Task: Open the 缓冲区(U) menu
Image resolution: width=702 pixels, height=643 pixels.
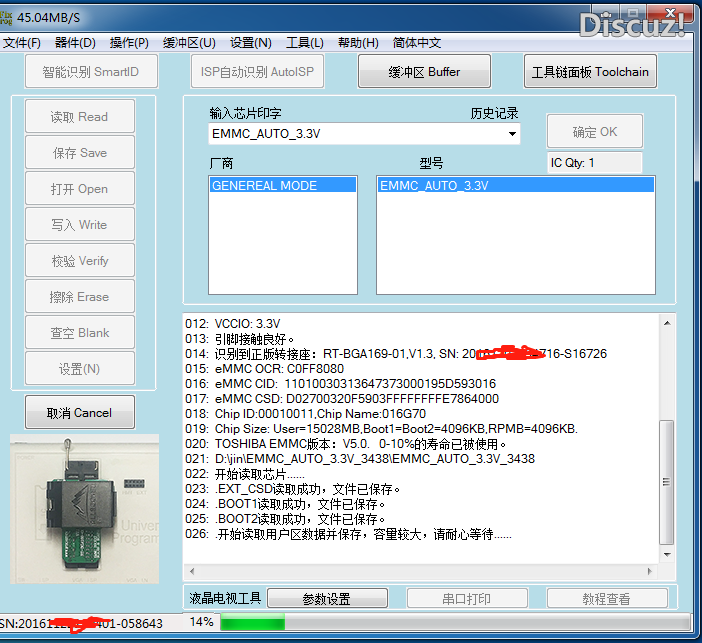Action: pos(189,43)
